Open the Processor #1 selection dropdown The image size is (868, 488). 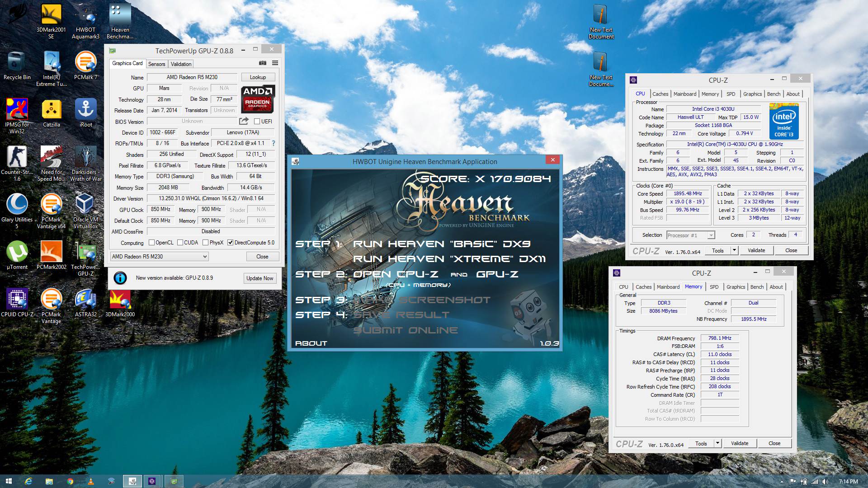pyautogui.click(x=690, y=235)
